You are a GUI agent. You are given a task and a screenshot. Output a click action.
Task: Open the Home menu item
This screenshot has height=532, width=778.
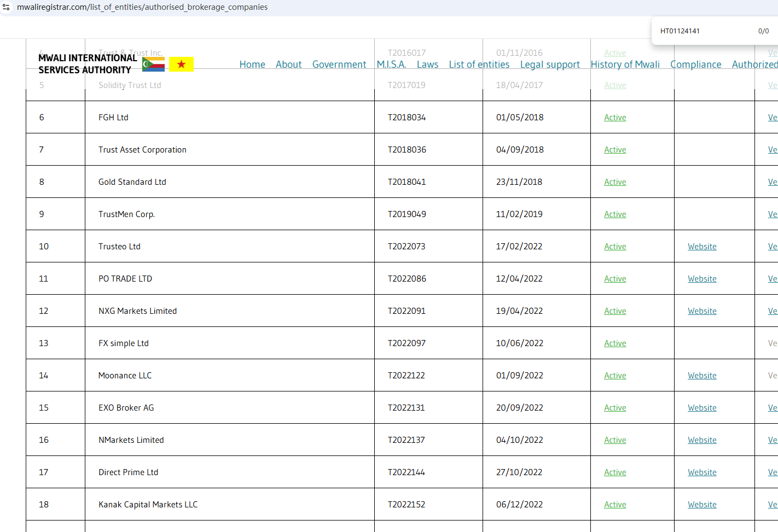tap(252, 65)
